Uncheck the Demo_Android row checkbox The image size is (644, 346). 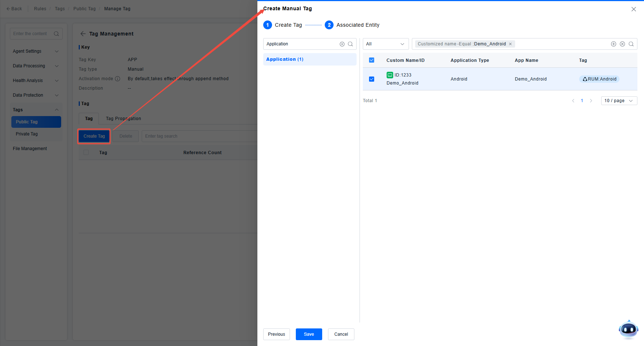[x=372, y=79]
